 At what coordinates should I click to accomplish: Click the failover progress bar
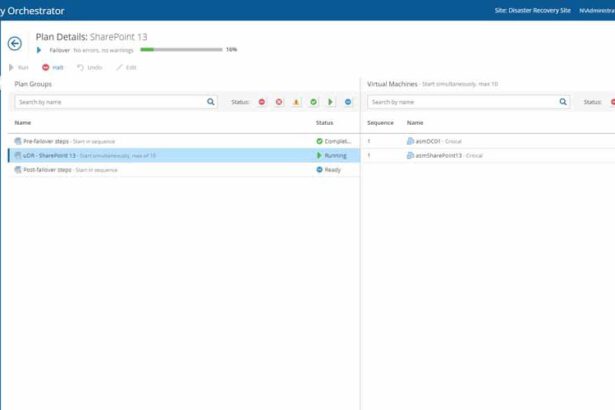[x=181, y=49]
